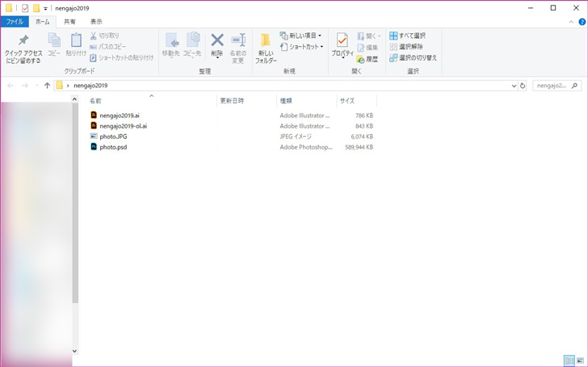
Task: Open the File (ファイル) tab
Action: [15, 22]
